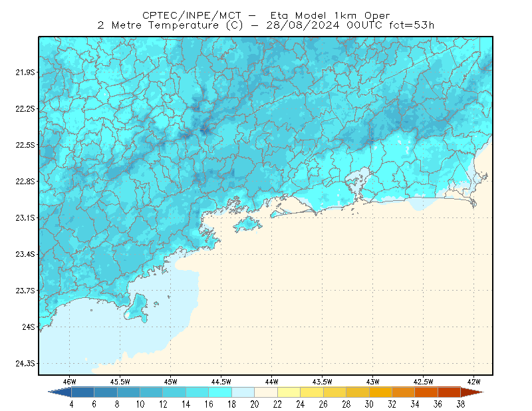Screen dimensions: 532x411
Task: Click the 28-30 colorbar swatch
Action: (358, 392)
